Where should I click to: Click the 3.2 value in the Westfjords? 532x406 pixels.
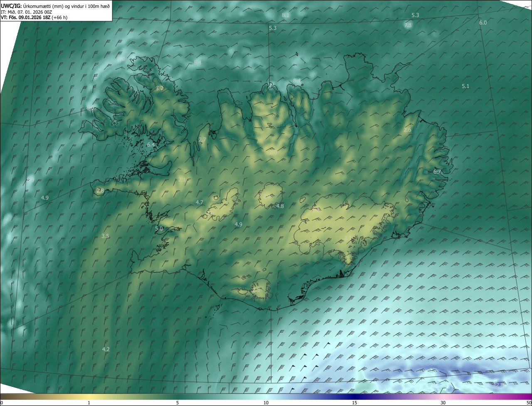click(x=160, y=88)
